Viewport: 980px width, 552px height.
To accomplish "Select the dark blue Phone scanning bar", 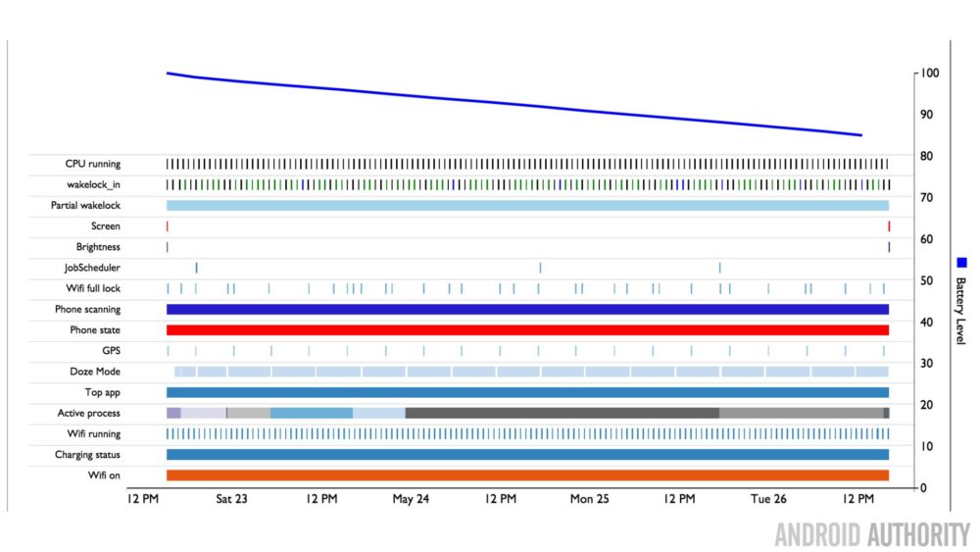I will 527,310.
